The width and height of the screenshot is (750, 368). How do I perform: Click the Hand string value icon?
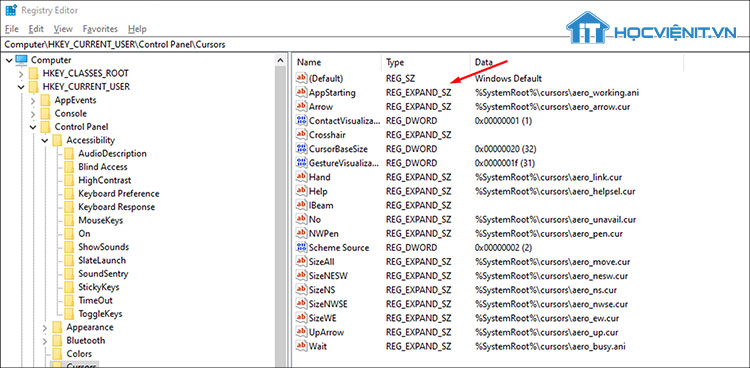click(x=301, y=177)
